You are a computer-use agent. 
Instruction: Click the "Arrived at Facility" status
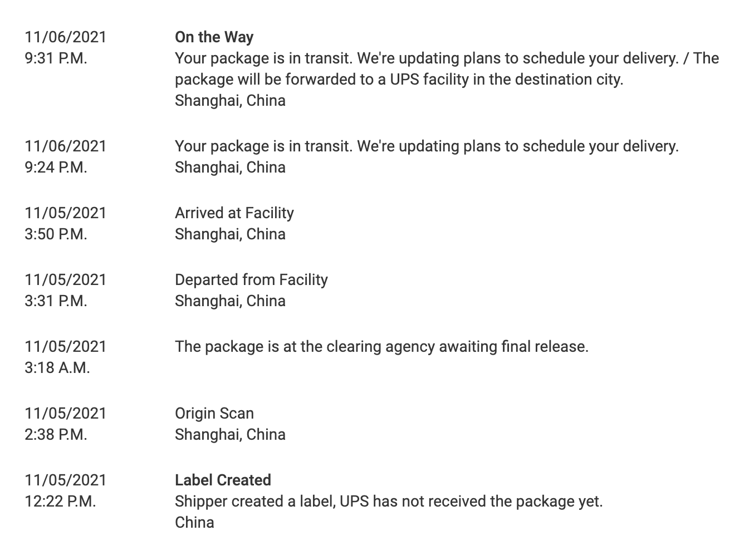[234, 213]
